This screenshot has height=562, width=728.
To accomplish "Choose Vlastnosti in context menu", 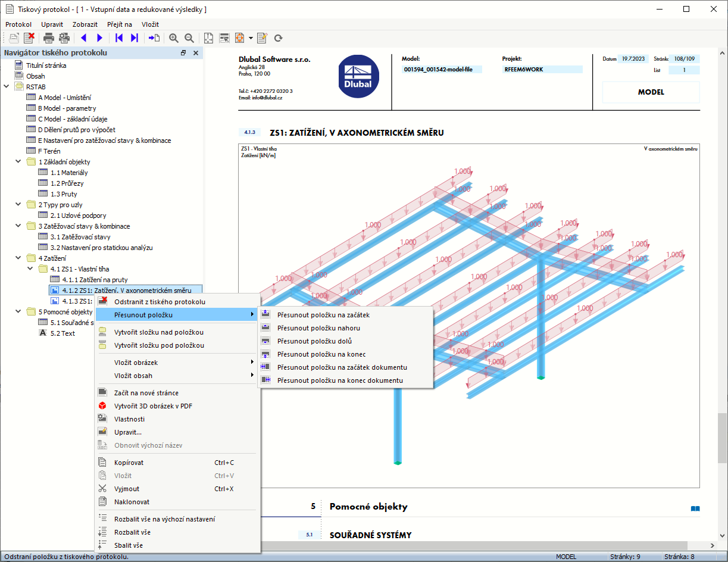I will pyautogui.click(x=177, y=419).
